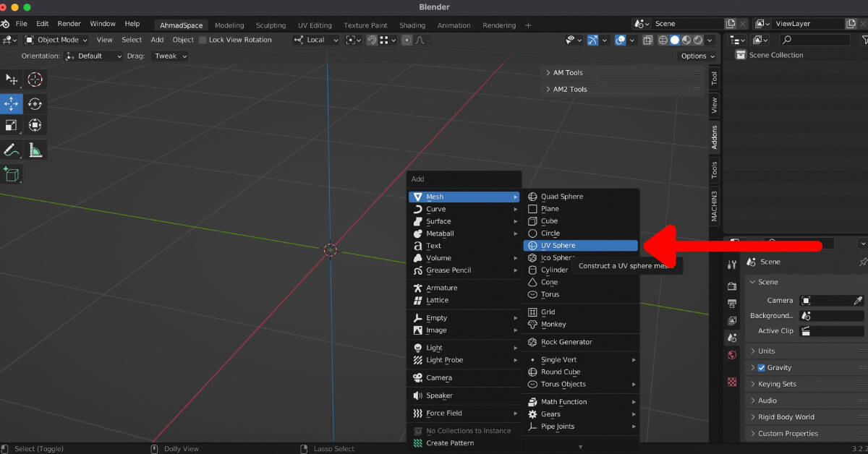Switch to the Sculpting workspace tab
Screen dimensions: 868x454
pyautogui.click(x=271, y=25)
